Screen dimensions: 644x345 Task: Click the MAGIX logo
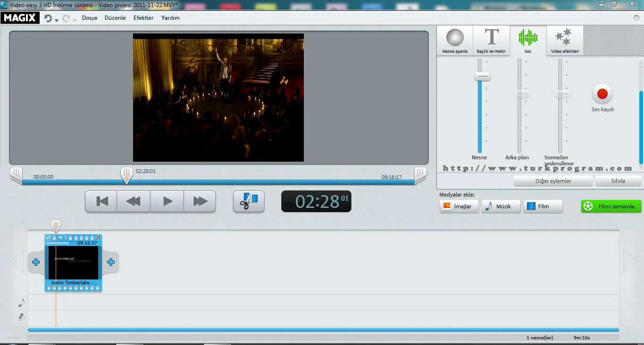(x=20, y=18)
